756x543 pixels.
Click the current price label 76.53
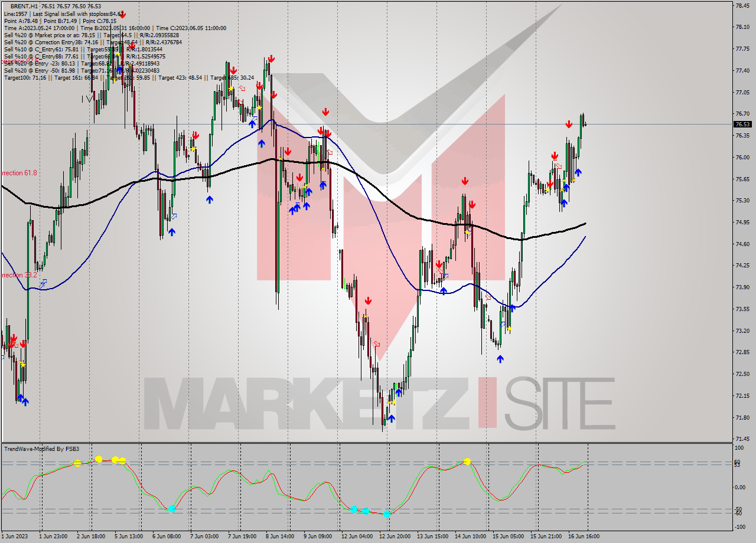click(x=742, y=125)
